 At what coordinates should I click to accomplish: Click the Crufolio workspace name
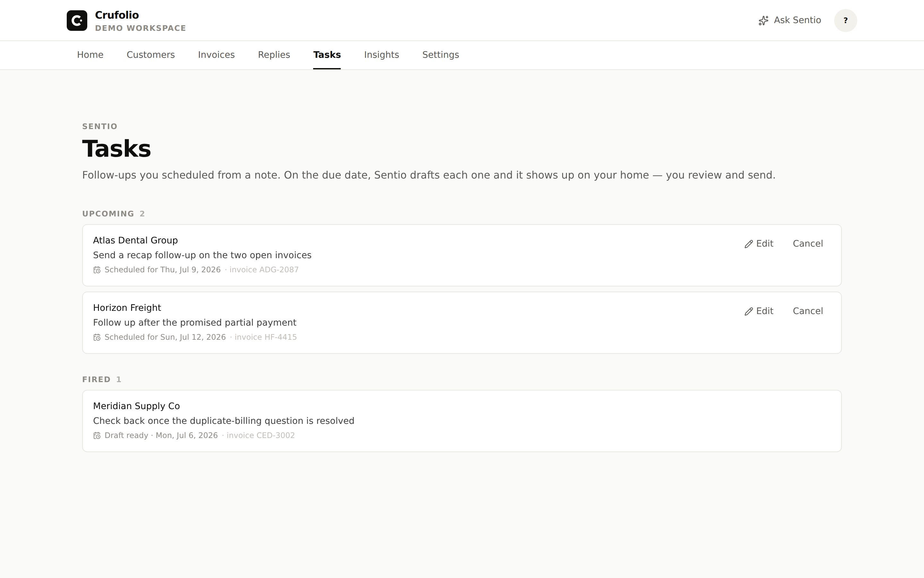point(117,15)
